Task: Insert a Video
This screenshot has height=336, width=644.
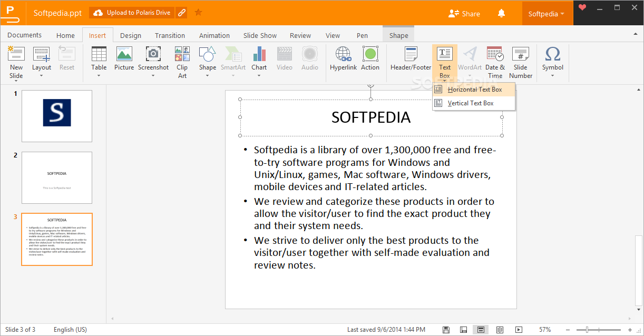Action: click(x=285, y=58)
